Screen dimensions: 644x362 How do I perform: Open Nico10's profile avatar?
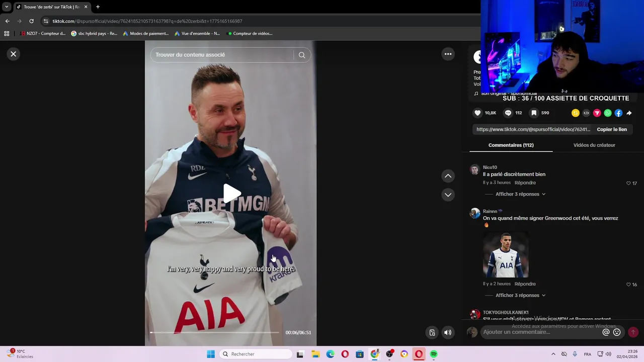474,169
